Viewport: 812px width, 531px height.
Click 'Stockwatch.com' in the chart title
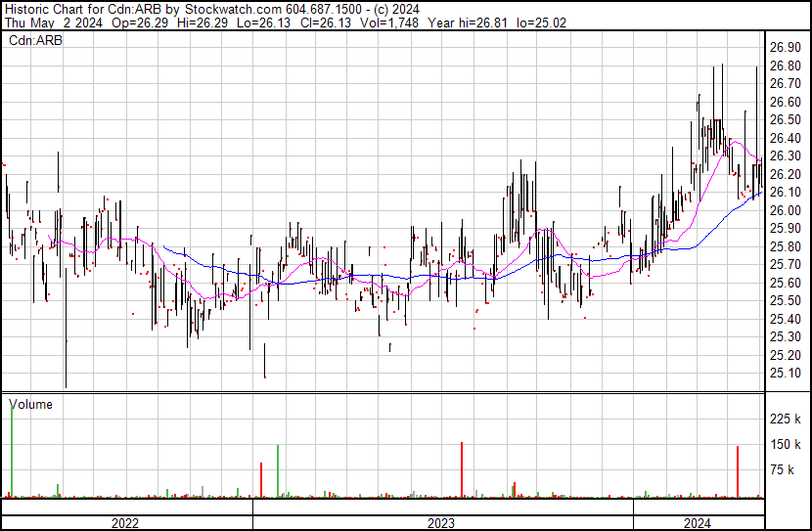(x=234, y=10)
